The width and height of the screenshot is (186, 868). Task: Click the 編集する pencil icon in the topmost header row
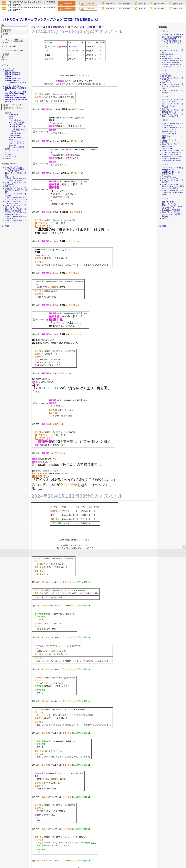136,3
